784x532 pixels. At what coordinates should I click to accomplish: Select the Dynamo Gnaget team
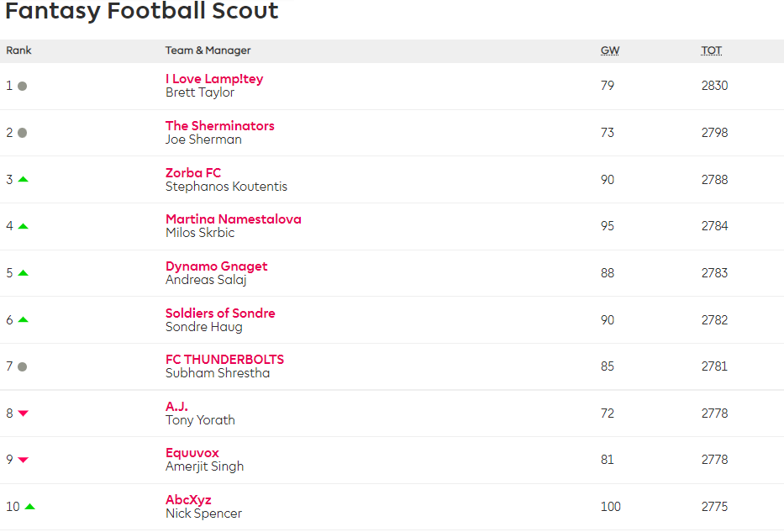click(217, 266)
